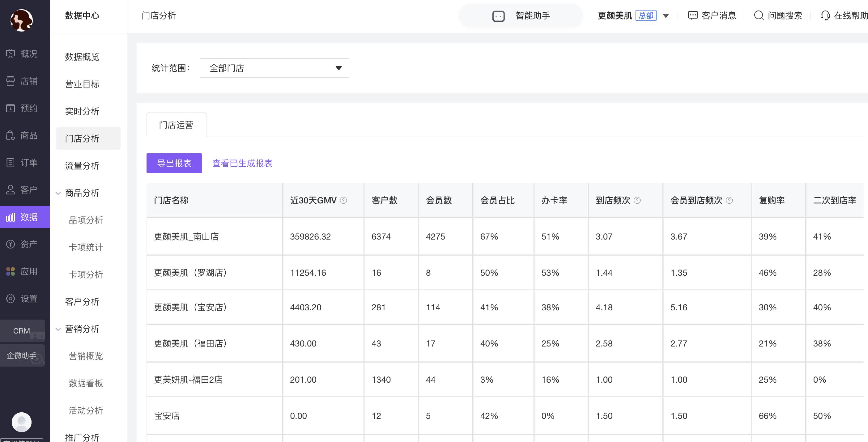Click help icon beside 会员到店频次 header
This screenshot has height=442, width=868.
click(x=729, y=201)
